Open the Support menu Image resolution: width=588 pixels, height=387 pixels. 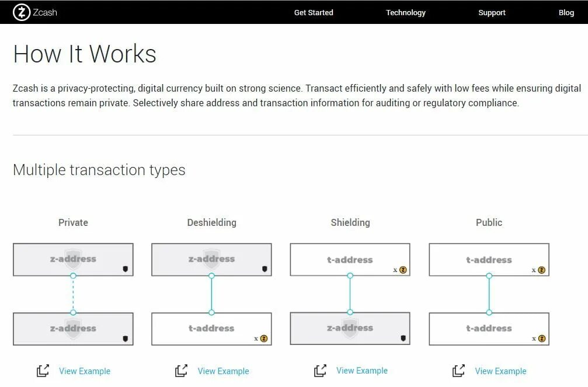pyautogui.click(x=492, y=12)
